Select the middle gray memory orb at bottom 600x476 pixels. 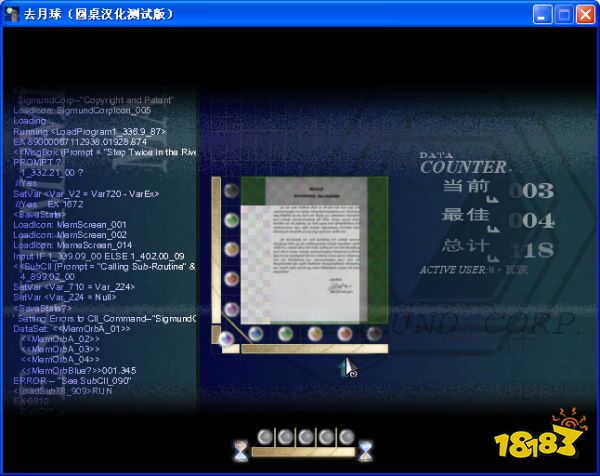click(305, 437)
